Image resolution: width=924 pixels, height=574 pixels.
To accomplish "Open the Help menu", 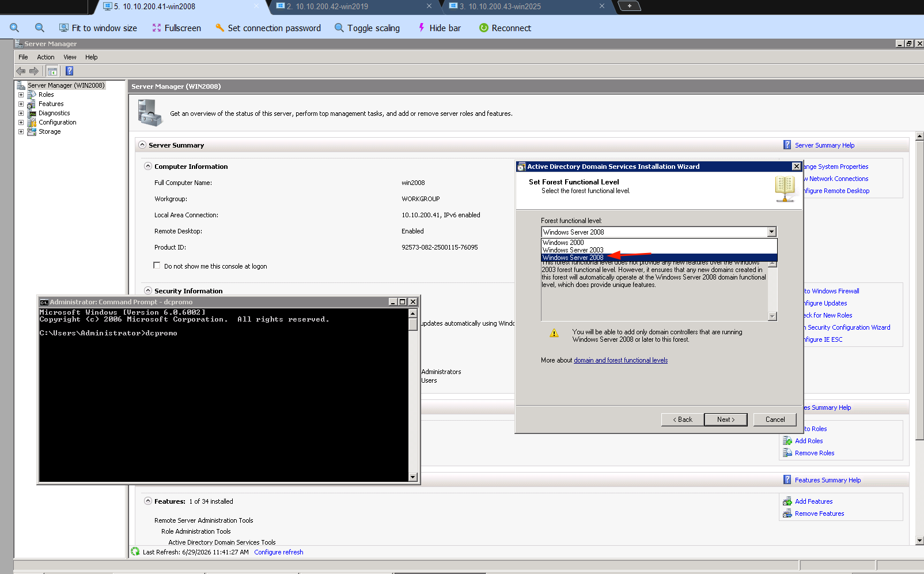I will (91, 57).
